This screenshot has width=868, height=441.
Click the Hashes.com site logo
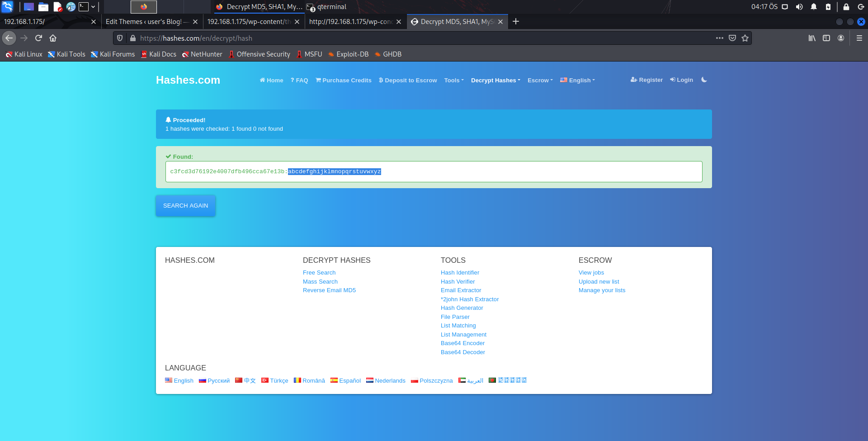(188, 80)
